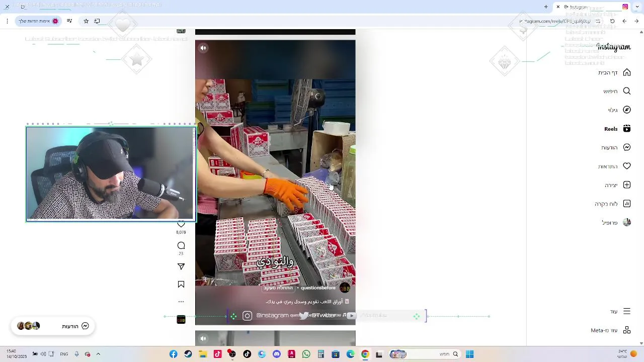Image resolution: width=644 pixels, height=362 pixels.
Task: Open Facebook from the taskbar
Action: coord(173,354)
